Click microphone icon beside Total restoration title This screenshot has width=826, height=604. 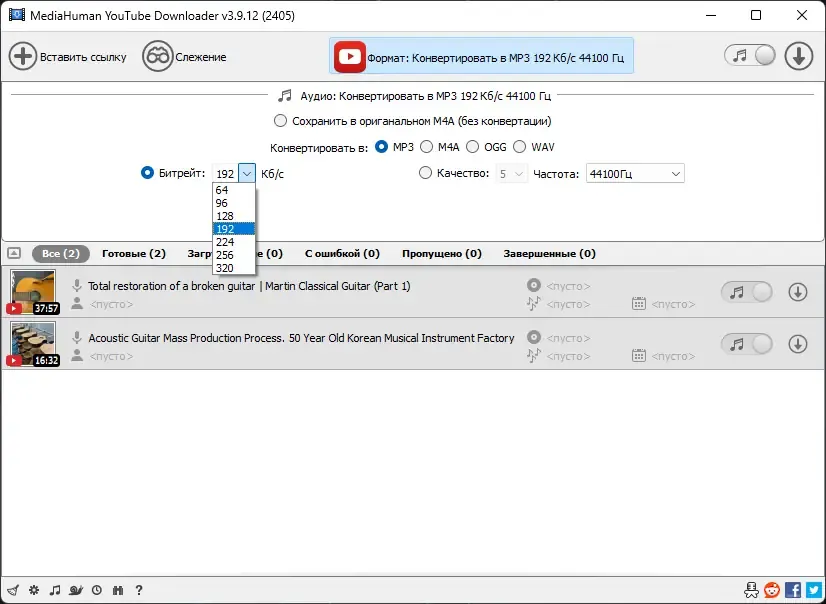pyautogui.click(x=77, y=286)
